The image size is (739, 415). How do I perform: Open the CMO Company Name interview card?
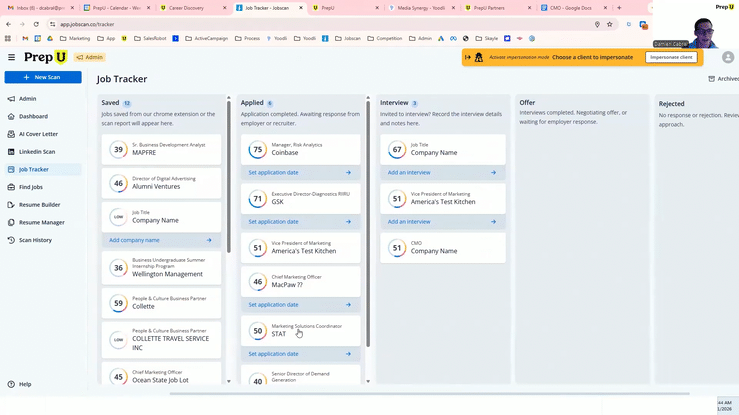443,248
